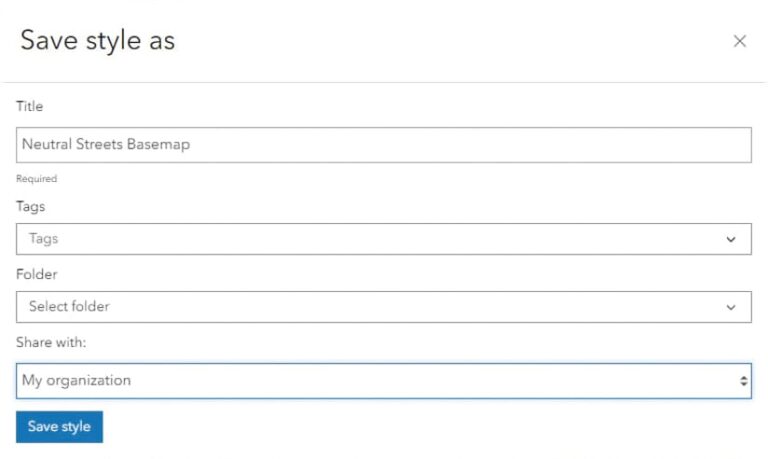Expand the Select folder dropdown chevron
The height and width of the screenshot is (459, 768).
731,307
